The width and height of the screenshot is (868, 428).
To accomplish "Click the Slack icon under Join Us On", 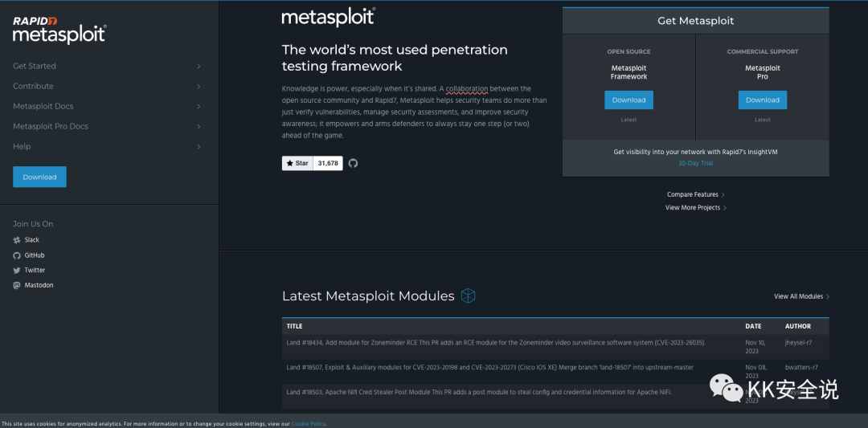I will click(x=17, y=240).
